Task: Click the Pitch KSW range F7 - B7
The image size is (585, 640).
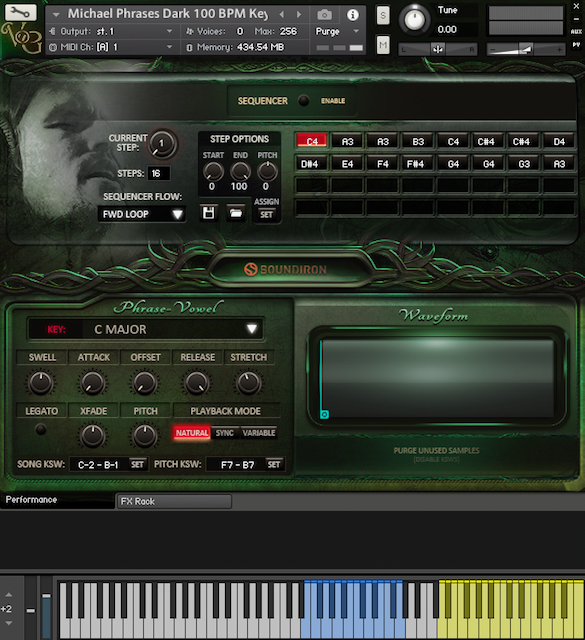Action: (237, 464)
